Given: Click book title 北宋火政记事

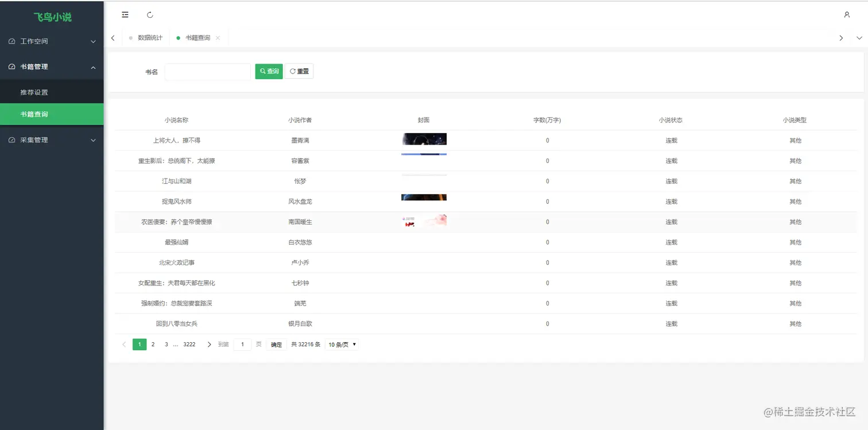Looking at the screenshot, I should click(x=177, y=263).
